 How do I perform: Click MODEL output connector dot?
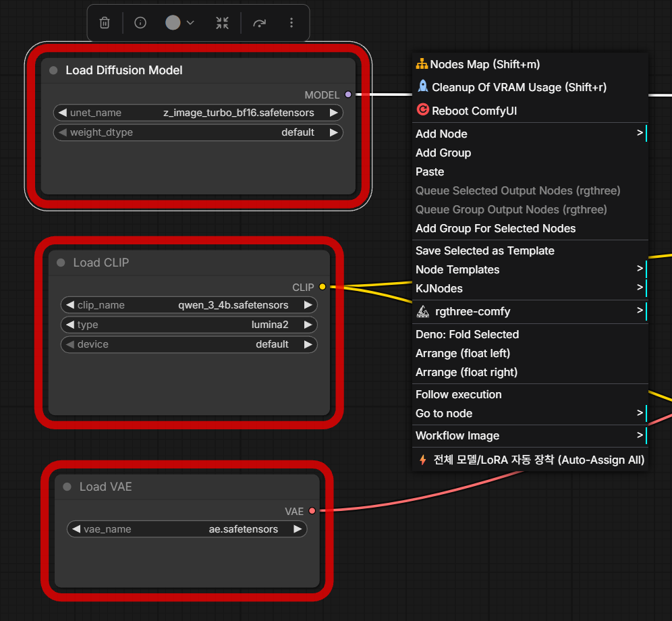pos(348,94)
